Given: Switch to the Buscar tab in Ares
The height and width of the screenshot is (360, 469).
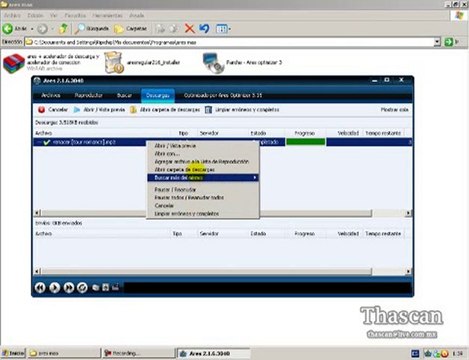Looking at the screenshot, I should tap(124, 95).
